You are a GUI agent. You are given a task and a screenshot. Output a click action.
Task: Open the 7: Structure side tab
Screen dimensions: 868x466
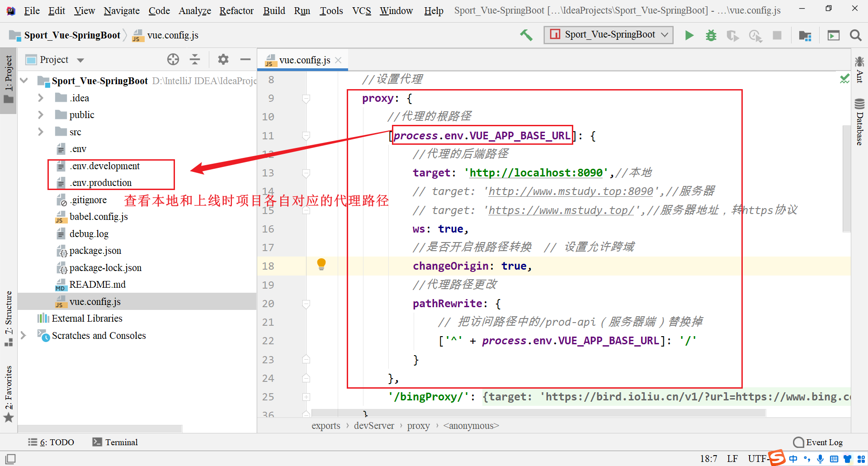[x=9, y=319]
